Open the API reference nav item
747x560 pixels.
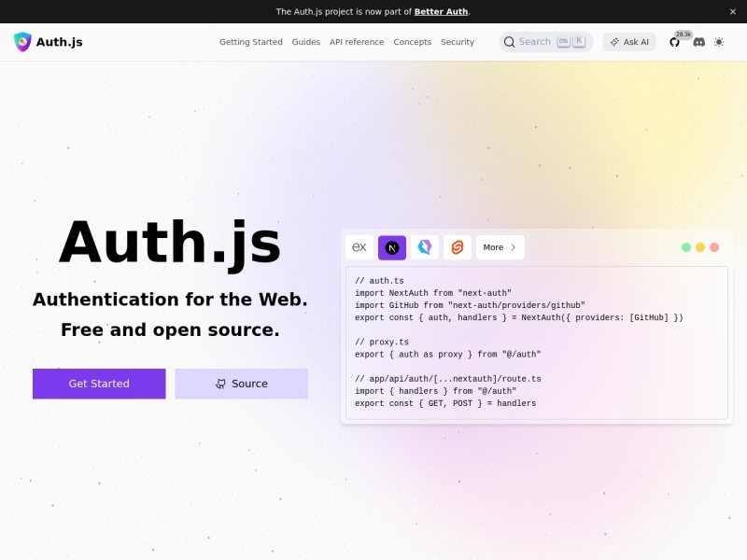click(357, 42)
